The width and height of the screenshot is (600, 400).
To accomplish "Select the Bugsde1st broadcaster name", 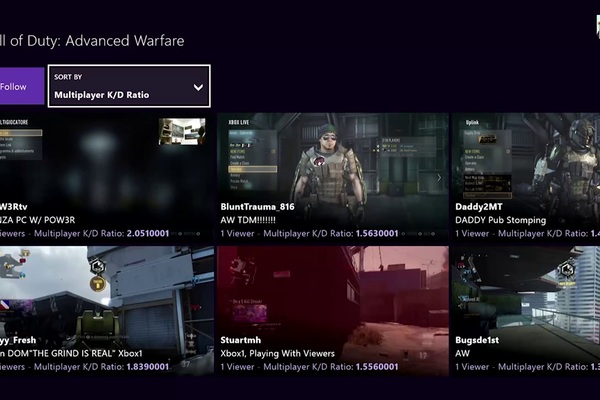I will [x=477, y=340].
